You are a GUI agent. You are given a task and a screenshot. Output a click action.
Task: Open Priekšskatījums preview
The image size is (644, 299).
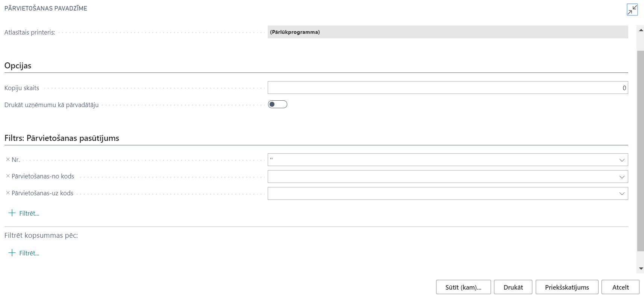click(567, 287)
